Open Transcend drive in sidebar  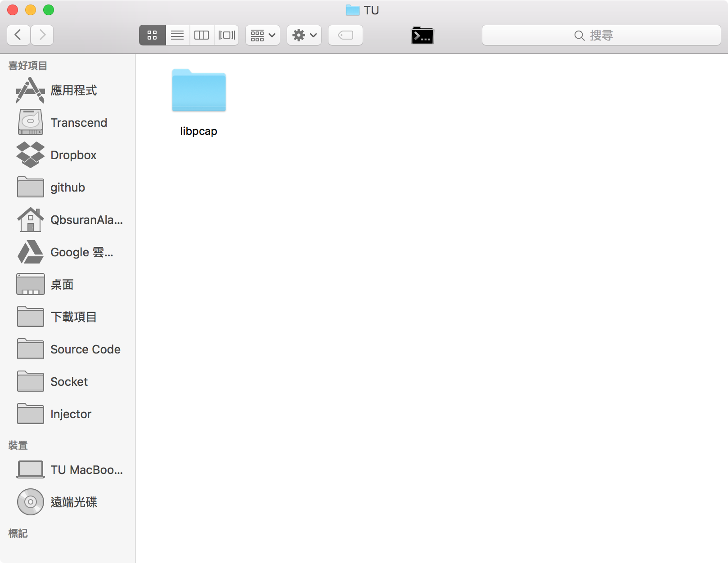pyautogui.click(x=78, y=123)
